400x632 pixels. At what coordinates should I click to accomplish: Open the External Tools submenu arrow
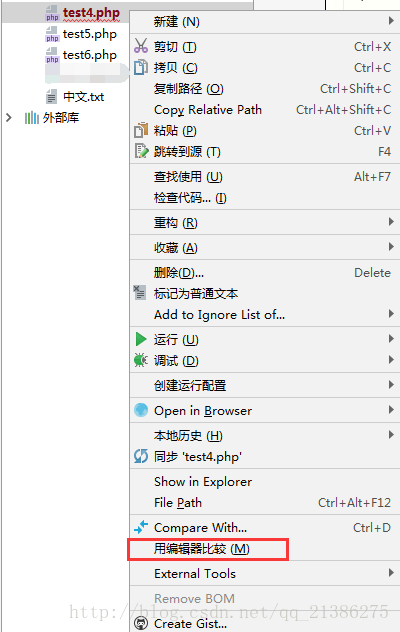point(391,572)
